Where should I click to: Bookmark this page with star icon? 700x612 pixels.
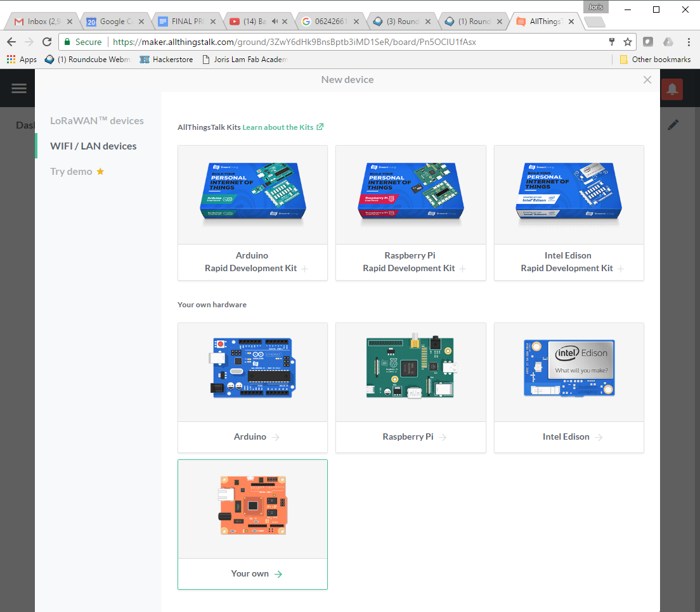[628, 42]
